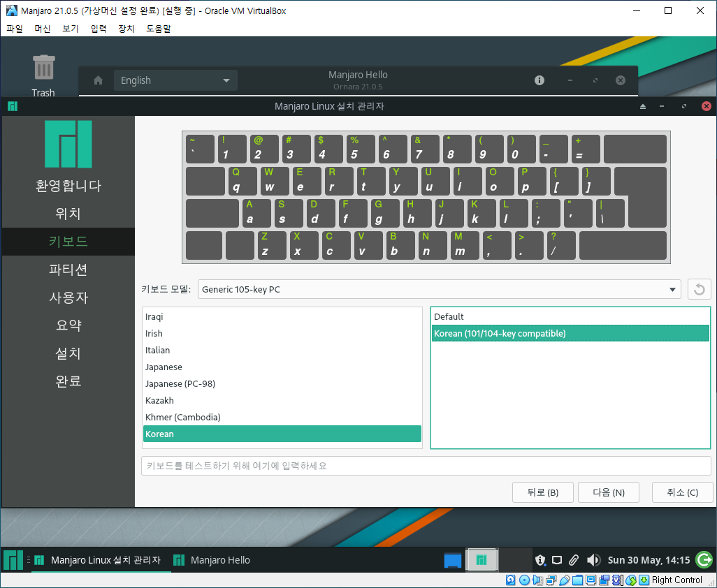Viewport: 717px width, 588px height.
Task: Select Iraqi keyboard layout
Action: [282, 316]
